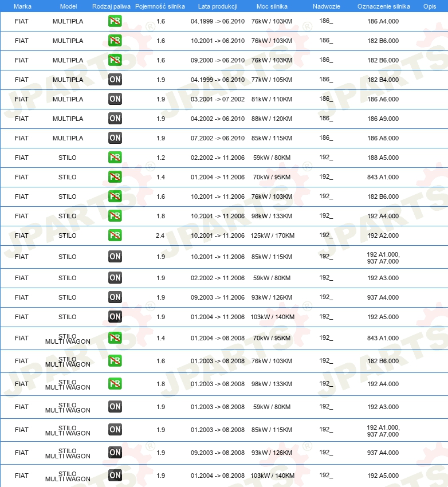Click ON diesel icon for Multipla 77kW / 105KM
448x487 pixels.
[115, 80]
